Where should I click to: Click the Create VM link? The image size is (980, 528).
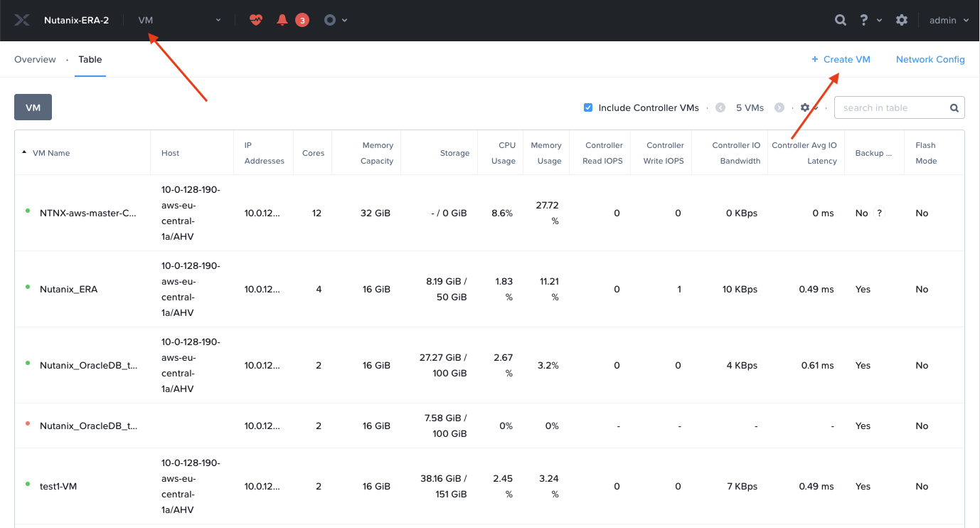[x=847, y=60]
